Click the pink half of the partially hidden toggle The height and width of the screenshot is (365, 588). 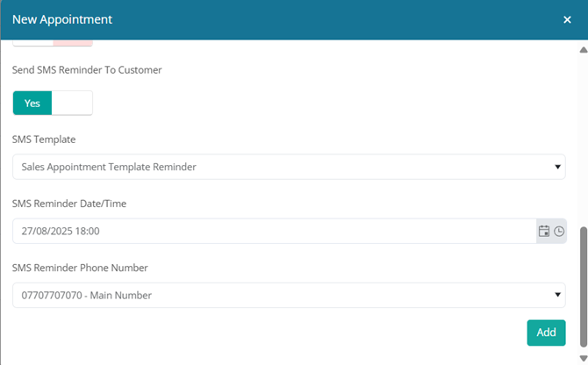pyautogui.click(x=73, y=43)
